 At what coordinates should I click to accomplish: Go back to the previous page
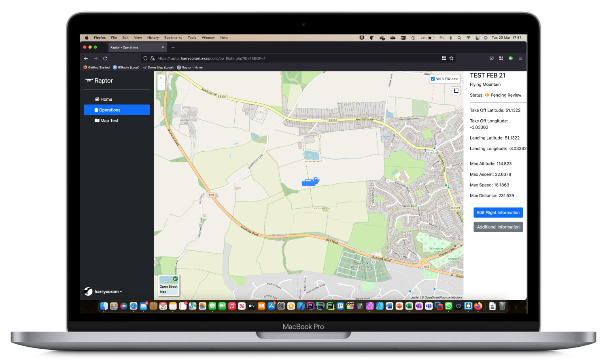tap(86, 59)
